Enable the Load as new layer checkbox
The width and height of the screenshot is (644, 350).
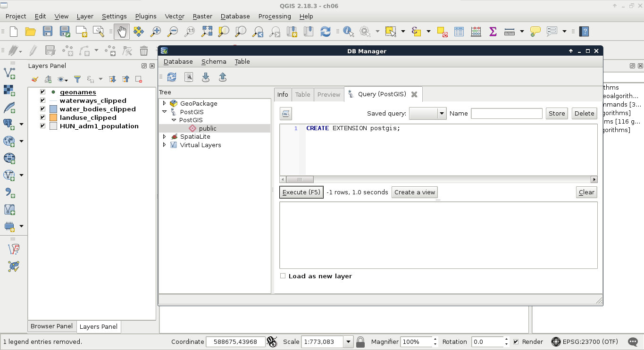point(283,276)
